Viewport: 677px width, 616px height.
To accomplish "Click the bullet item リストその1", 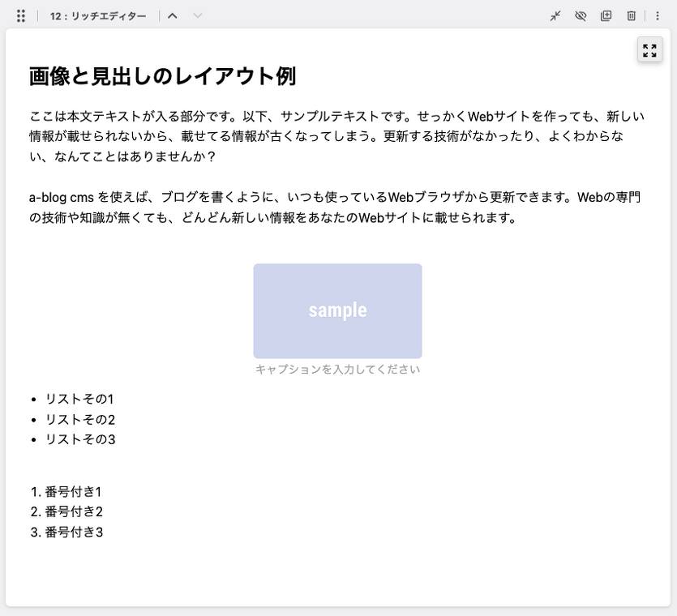I will click(79, 399).
